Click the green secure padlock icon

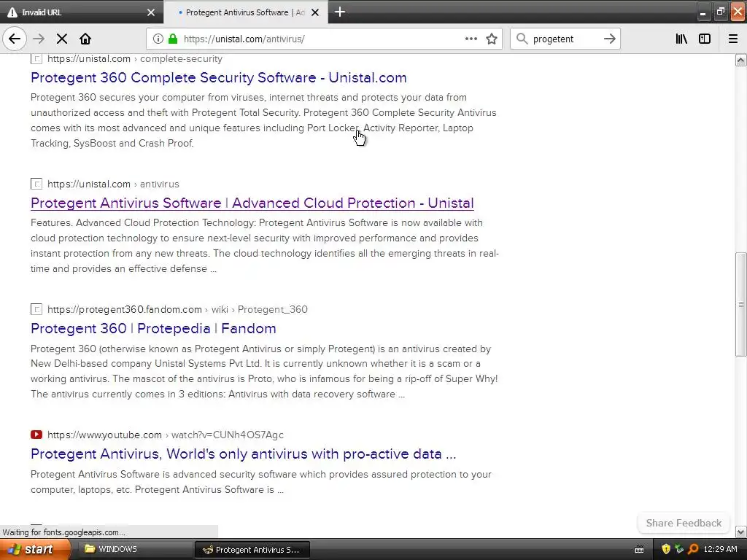(x=173, y=39)
